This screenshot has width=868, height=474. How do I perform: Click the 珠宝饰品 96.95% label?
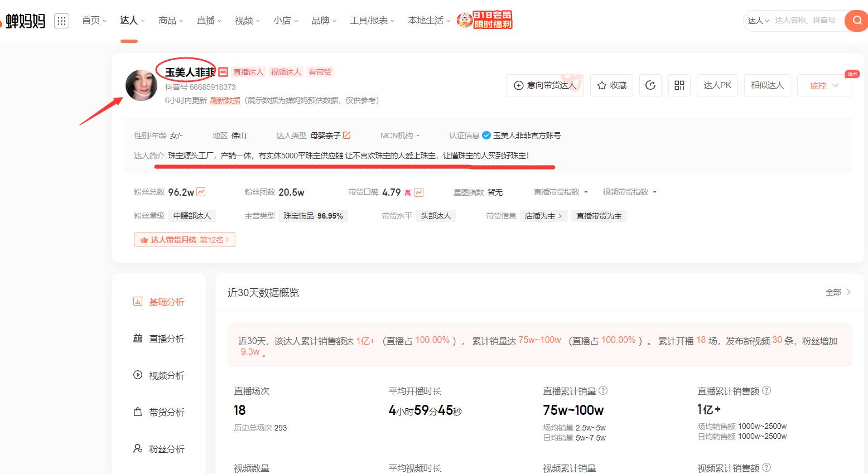click(x=313, y=216)
